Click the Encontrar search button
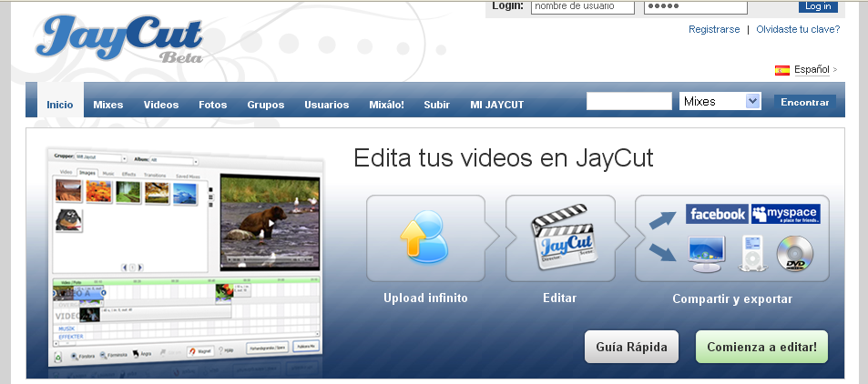 pos(805,102)
